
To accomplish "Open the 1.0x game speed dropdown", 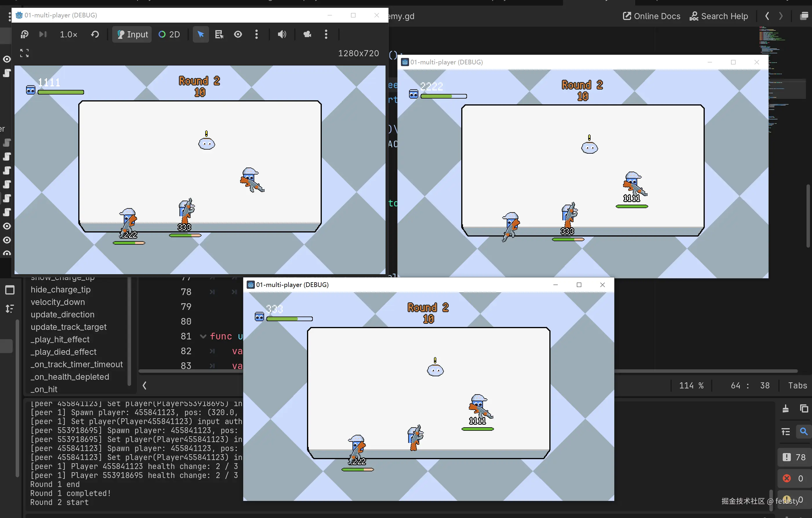I will [68, 34].
